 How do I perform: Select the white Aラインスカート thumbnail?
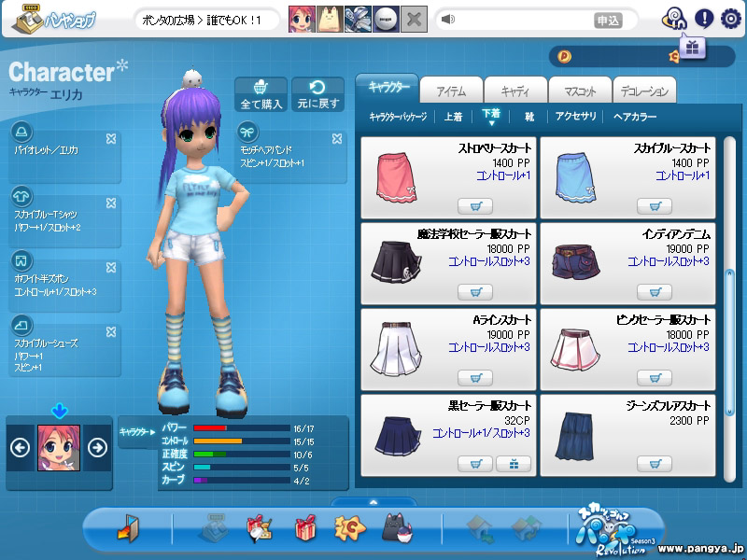click(396, 348)
